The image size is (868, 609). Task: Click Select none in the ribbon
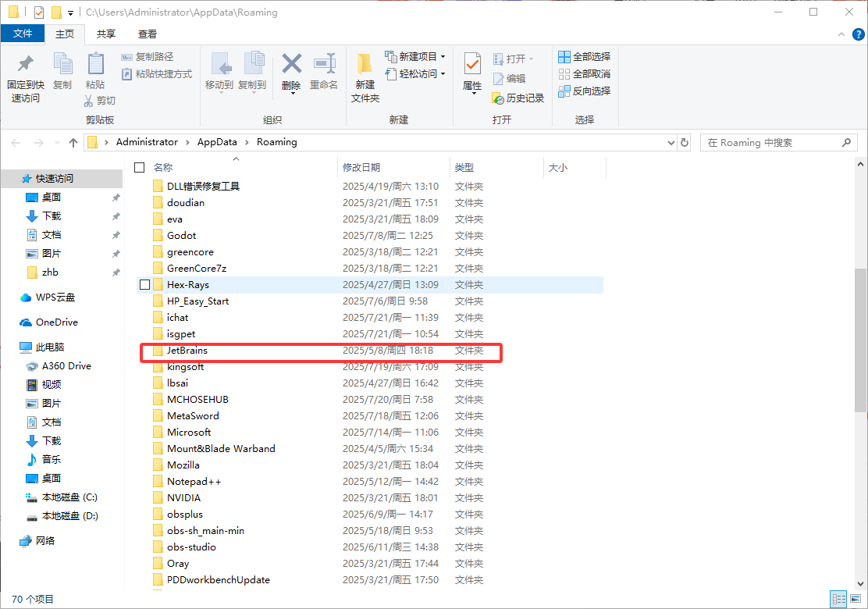click(x=585, y=73)
